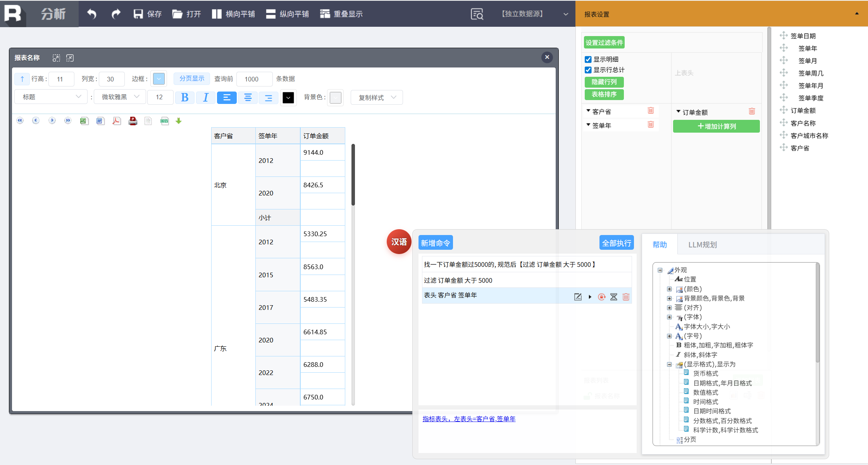Uncheck the 显示行总计 checkbox
Viewport: 868px width, 465px height.
point(588,70)
